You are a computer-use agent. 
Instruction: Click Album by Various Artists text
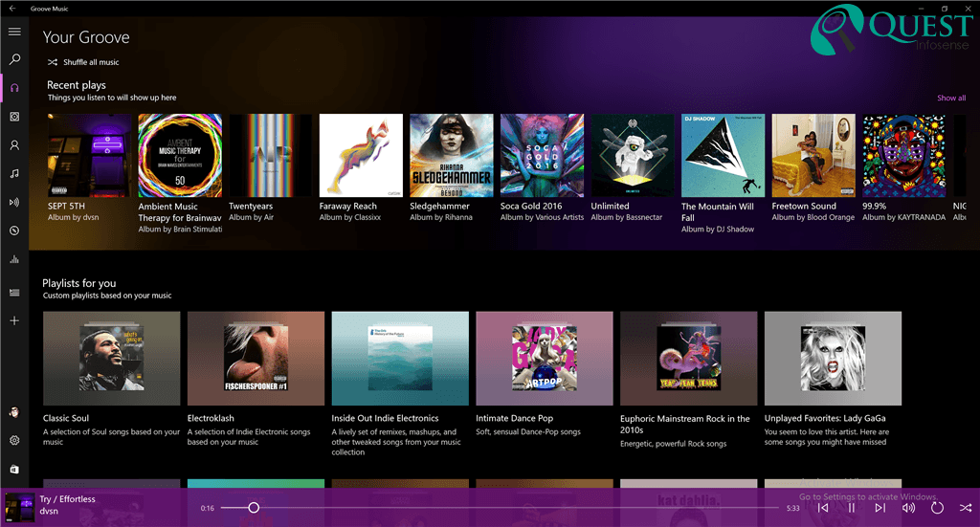542,217
